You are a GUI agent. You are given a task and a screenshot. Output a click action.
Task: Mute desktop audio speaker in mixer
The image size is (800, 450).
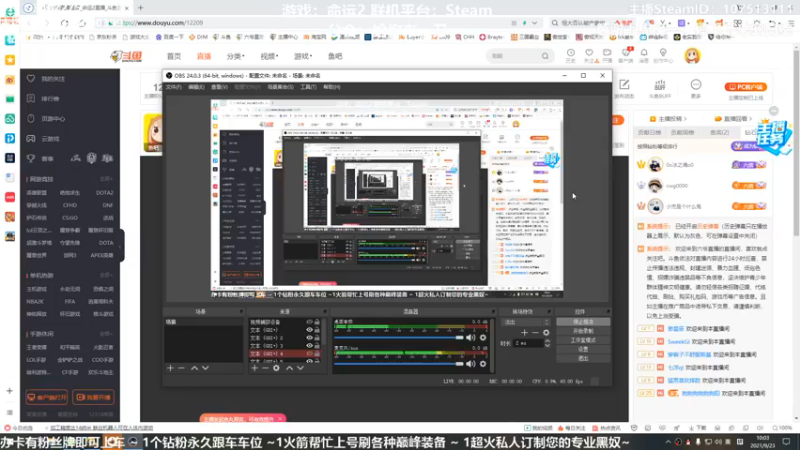click(470, 337)
